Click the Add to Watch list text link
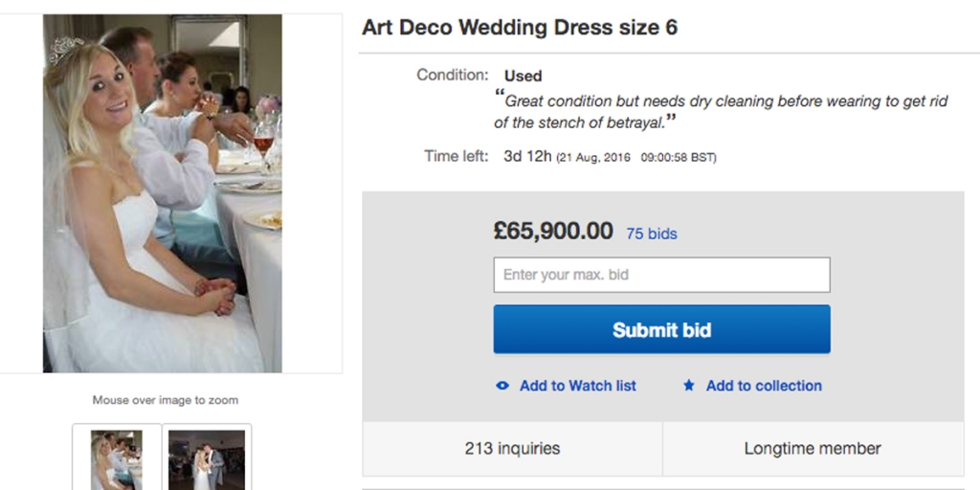The width and height of the screenshot is (980, 490). 577,386
